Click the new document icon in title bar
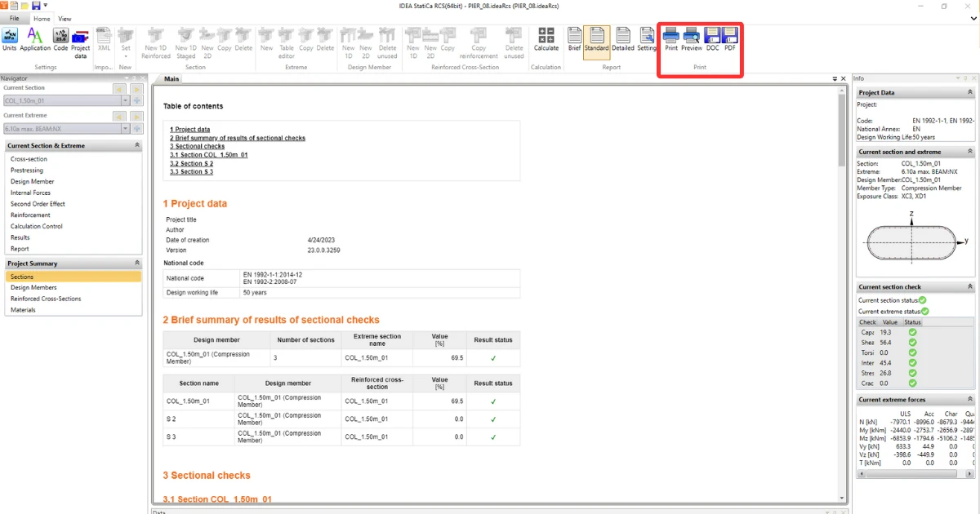This screenshot has height=514, width=980. click(x=15, y=5)
